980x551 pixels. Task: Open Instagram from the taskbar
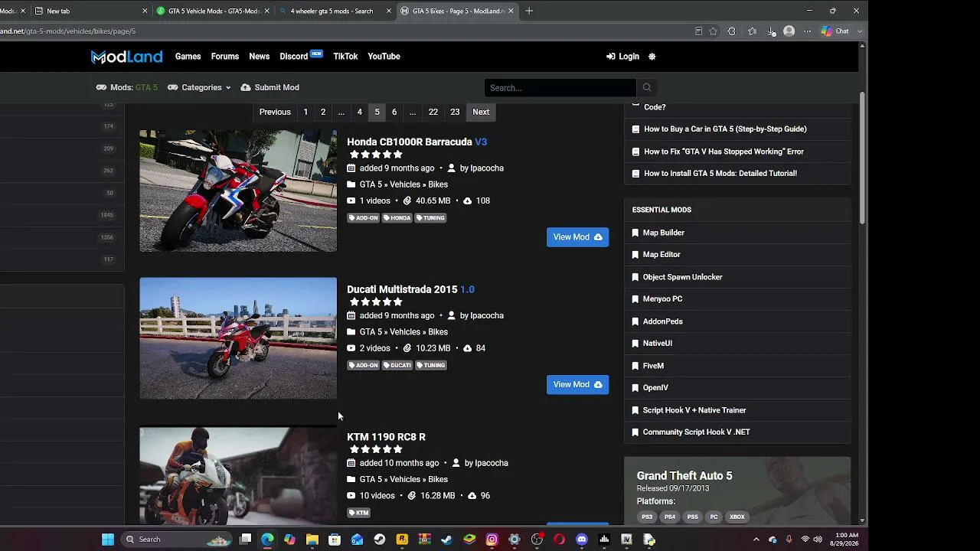click(x=492, y=540)
